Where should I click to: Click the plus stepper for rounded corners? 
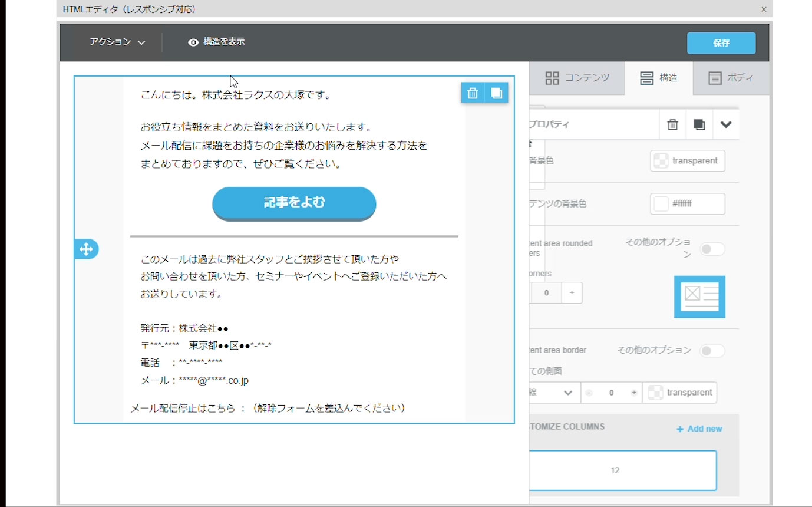572,293
